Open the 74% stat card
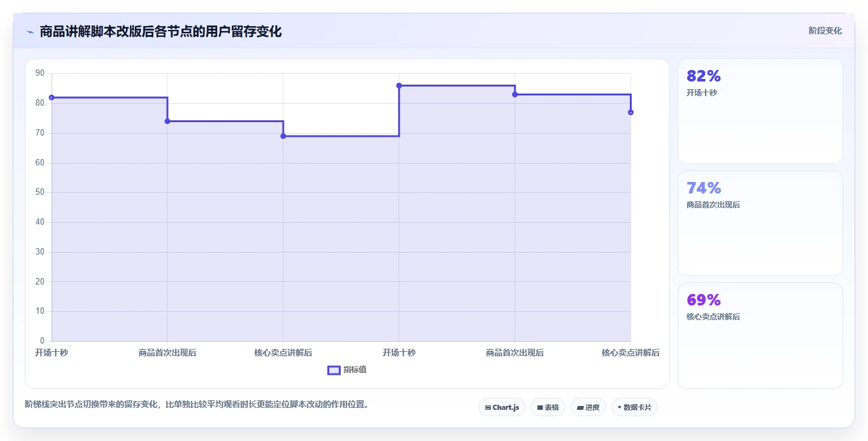 point(760,223)
